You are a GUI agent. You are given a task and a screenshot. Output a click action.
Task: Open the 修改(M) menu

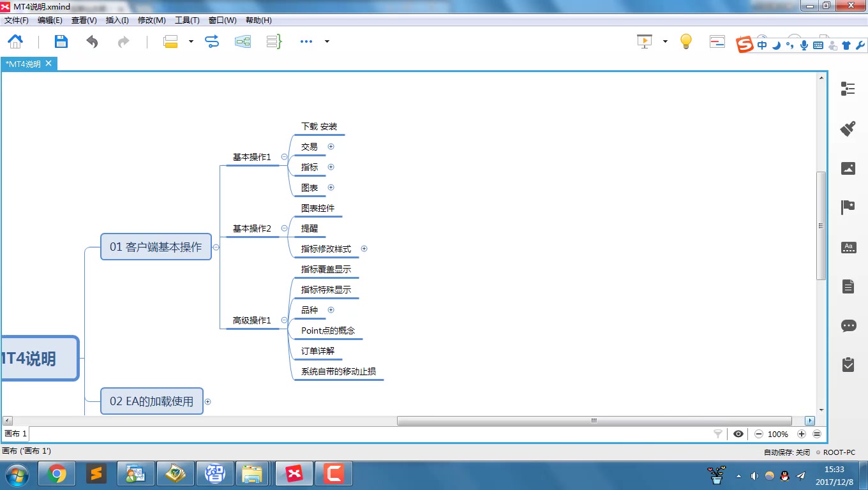click(x=151, y=20)
